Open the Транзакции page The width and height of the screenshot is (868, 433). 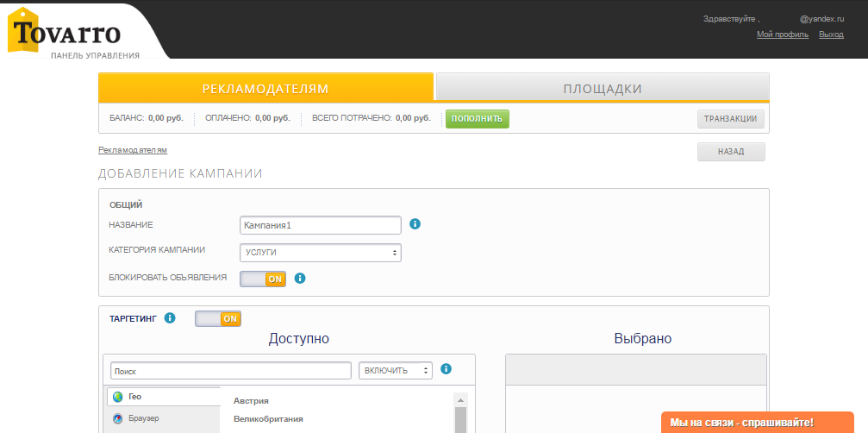(731, 118)
